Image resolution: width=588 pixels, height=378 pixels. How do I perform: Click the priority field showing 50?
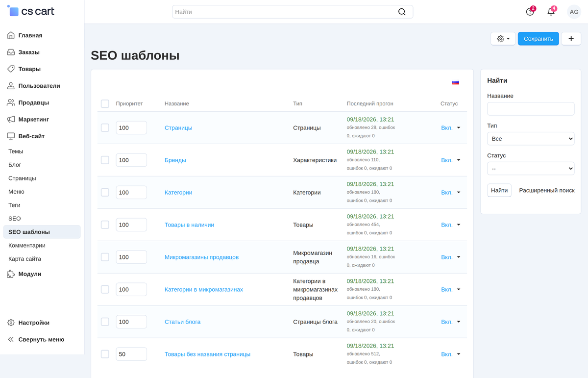pos(131,354)
